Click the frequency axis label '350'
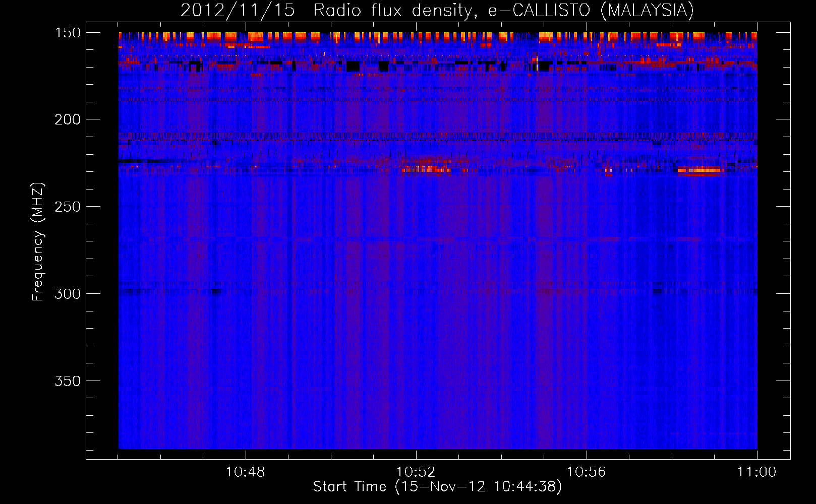The width and height of the screenshot is (816, 504). click(x=68, y=381)
